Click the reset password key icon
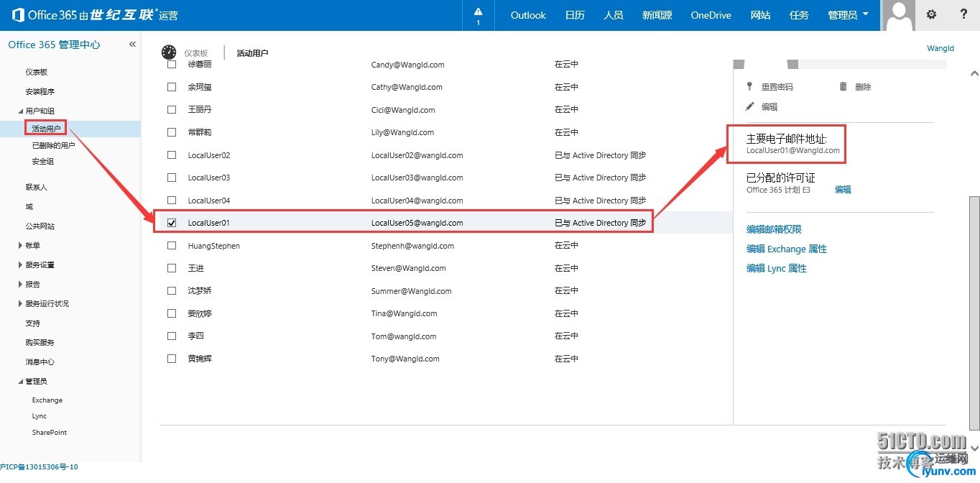Screen dimensions: 980x483 (x=750, y=86)
